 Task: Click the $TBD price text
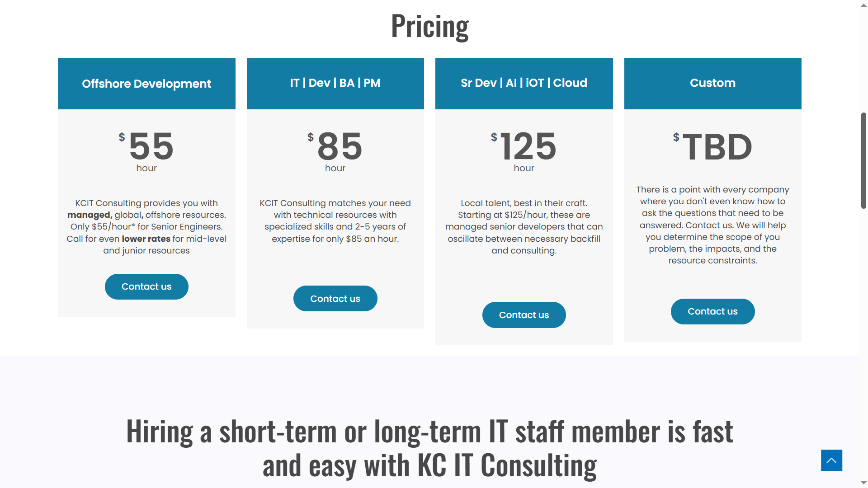click(x=712, y=146)
